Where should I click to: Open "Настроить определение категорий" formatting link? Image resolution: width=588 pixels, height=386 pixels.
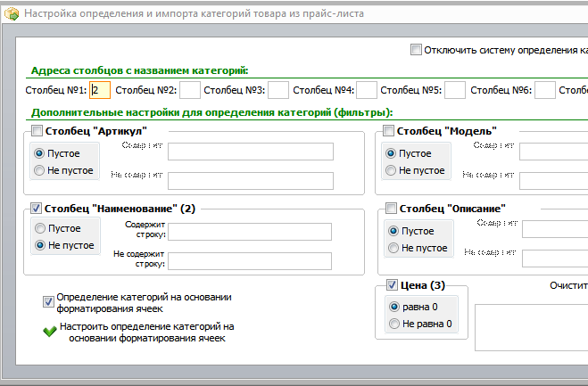(x=147, y=333)
